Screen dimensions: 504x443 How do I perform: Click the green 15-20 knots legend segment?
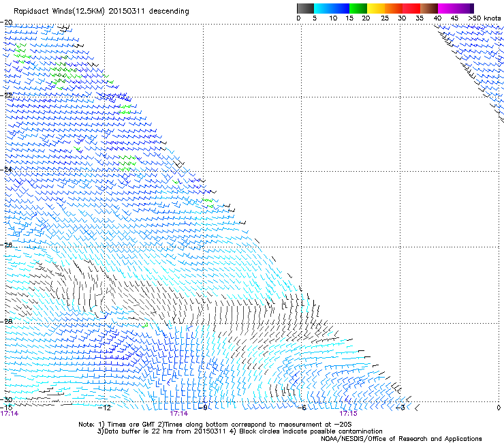tap(358, 8)
